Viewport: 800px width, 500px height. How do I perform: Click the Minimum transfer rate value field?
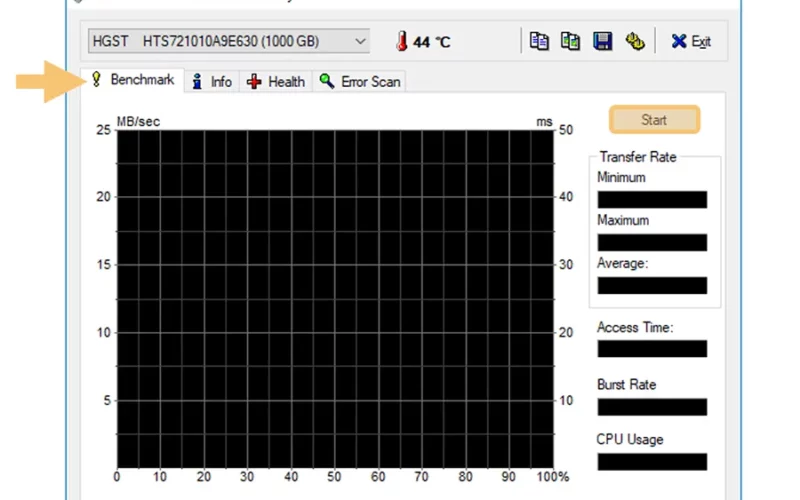pyautogui.click(x=652, y=199)
